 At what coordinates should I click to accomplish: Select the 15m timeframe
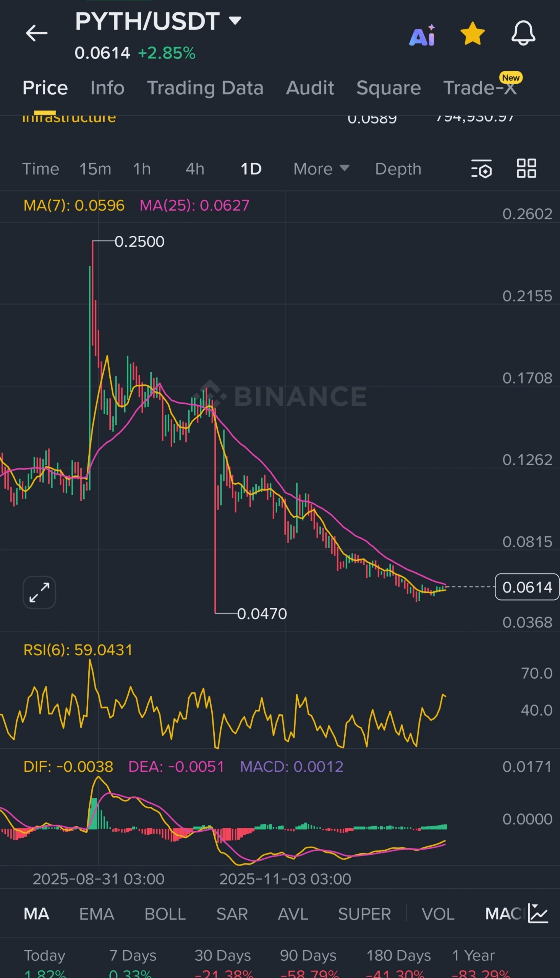[95, 169]
